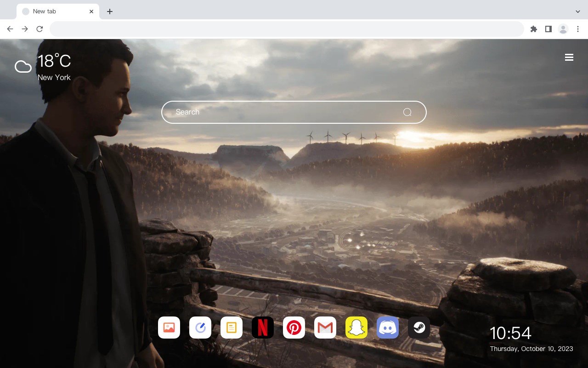
Task: Open the yellow notes shortcut icon
Action: pyautogui.click(x=232, y=328)
